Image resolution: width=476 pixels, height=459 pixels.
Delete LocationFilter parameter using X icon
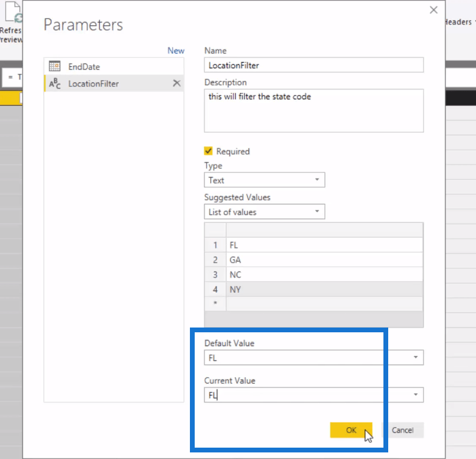tap(177, 83)
